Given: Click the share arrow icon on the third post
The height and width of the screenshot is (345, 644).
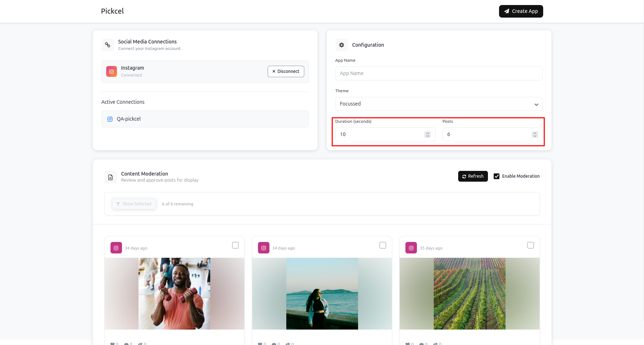Looking at the screenshot, I should [x=436, y=343].
